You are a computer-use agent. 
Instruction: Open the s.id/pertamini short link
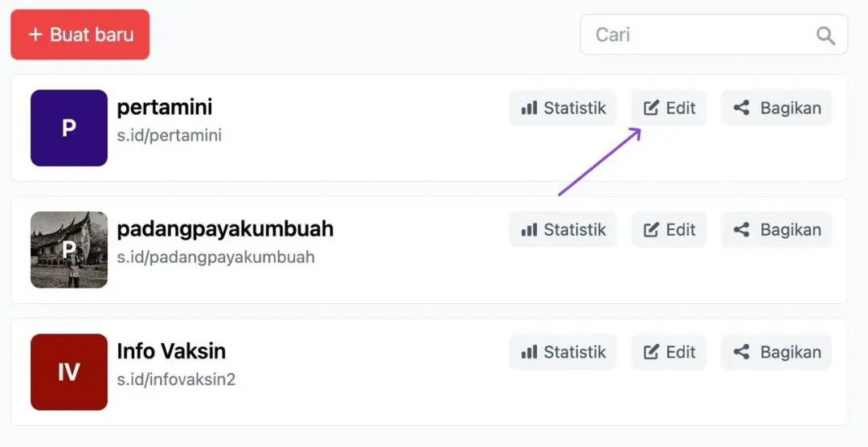pyautogui.click(x=169, y=135)
